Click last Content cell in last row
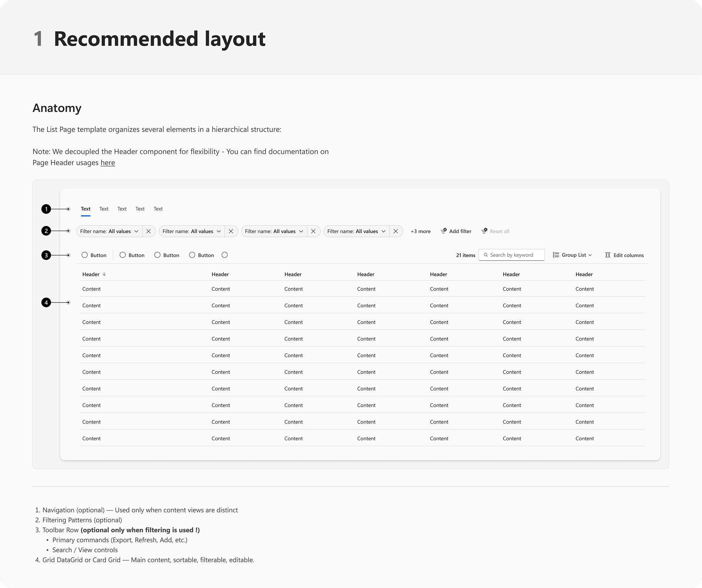 click(585, 438)
